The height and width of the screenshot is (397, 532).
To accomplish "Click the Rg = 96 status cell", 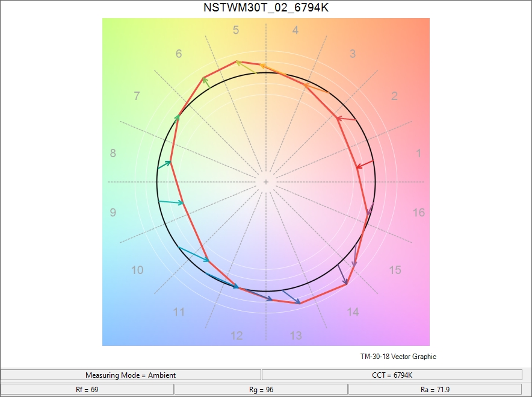I will coord(261,390).
